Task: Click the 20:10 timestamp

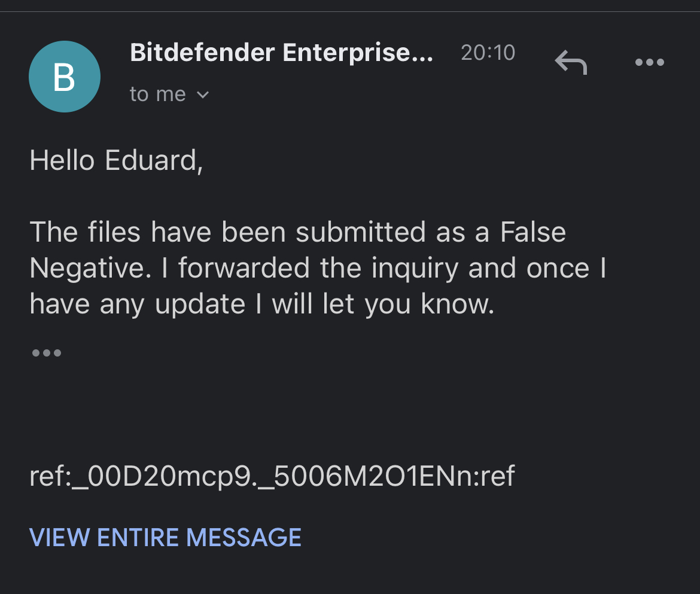Action: [x=488, y=53]
